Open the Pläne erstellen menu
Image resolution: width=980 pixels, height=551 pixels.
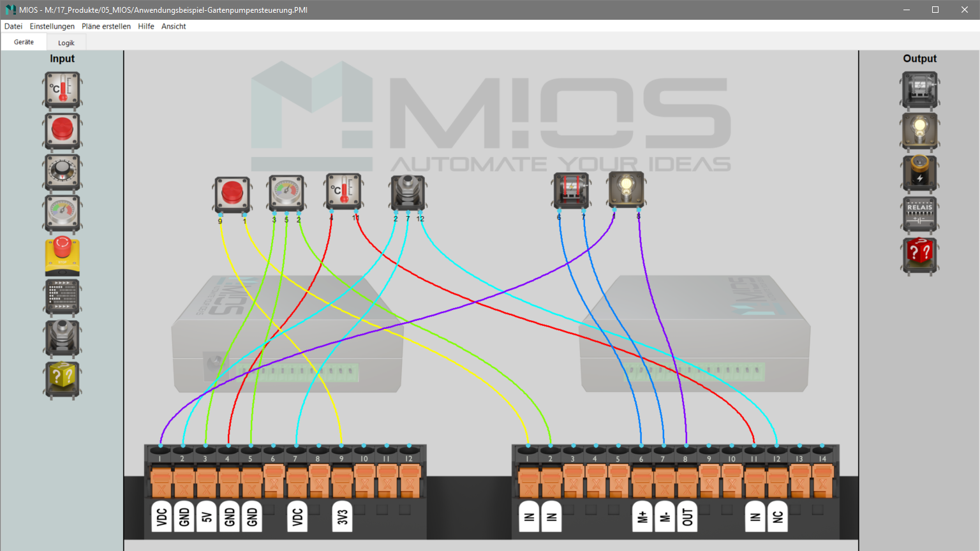coord(106,26)
